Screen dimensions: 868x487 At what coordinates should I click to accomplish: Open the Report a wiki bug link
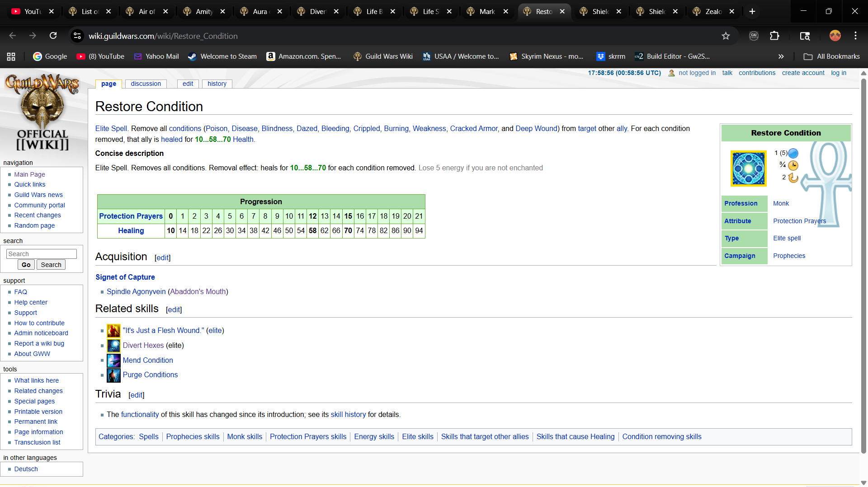click(39, 344)
